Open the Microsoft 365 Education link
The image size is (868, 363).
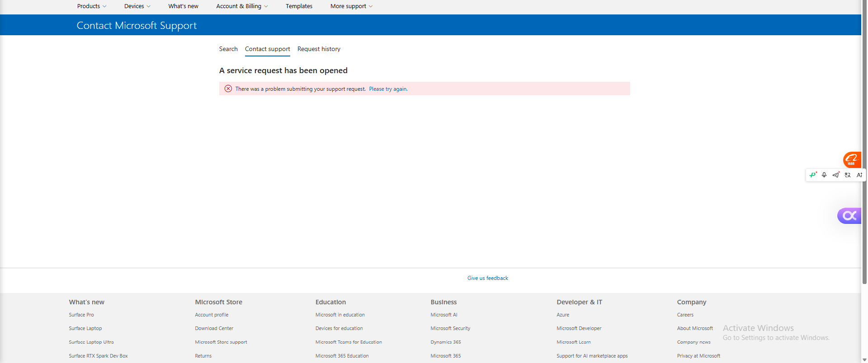[x=342, y=356]
